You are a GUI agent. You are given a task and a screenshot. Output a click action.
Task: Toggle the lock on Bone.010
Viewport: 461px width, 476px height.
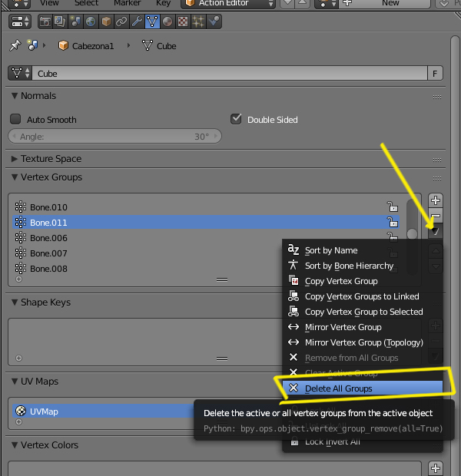point(393,207)
